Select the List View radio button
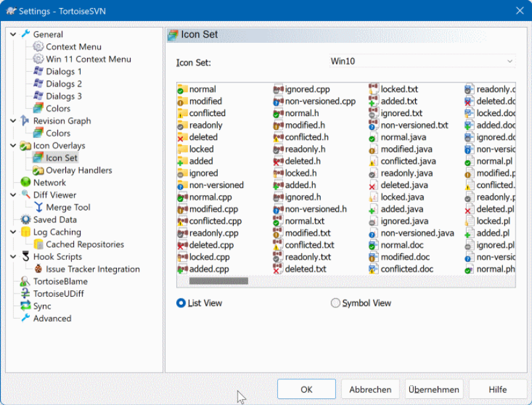This screenshot has width=532, height=405. point(181,303)
